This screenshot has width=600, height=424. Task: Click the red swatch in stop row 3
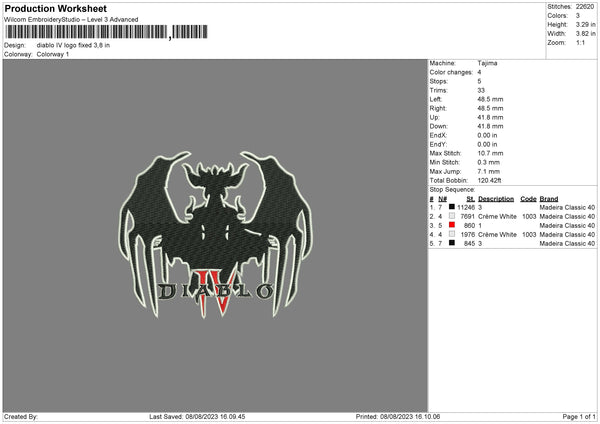pyautogui.click(x=452, y=225)
